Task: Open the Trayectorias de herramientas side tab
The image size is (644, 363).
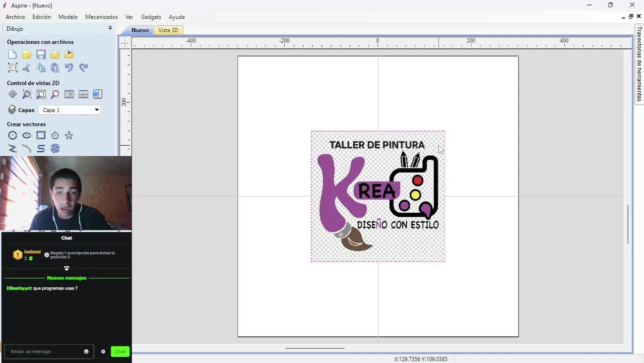Action: click(639, 64)
